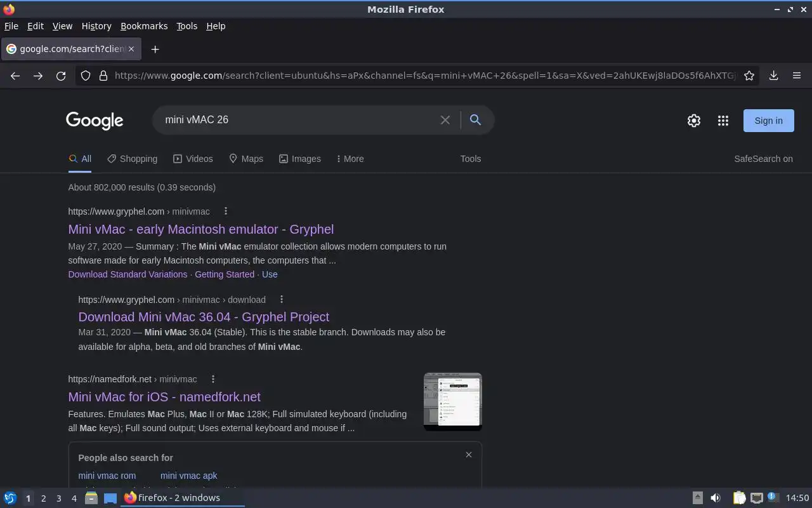The width and height of the screenshot is (812, 508).
Task: Toggle SafeSearch on setting
Action: [x=763, y=159]
